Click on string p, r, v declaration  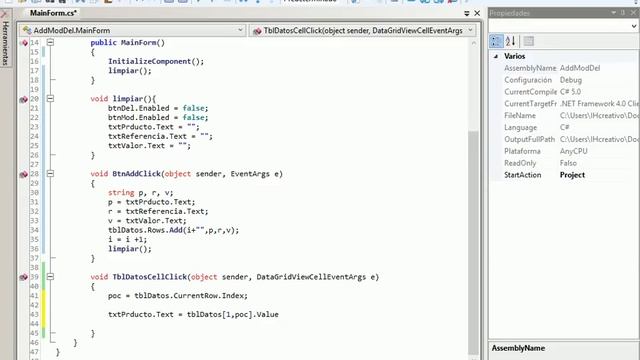(140, 193)
